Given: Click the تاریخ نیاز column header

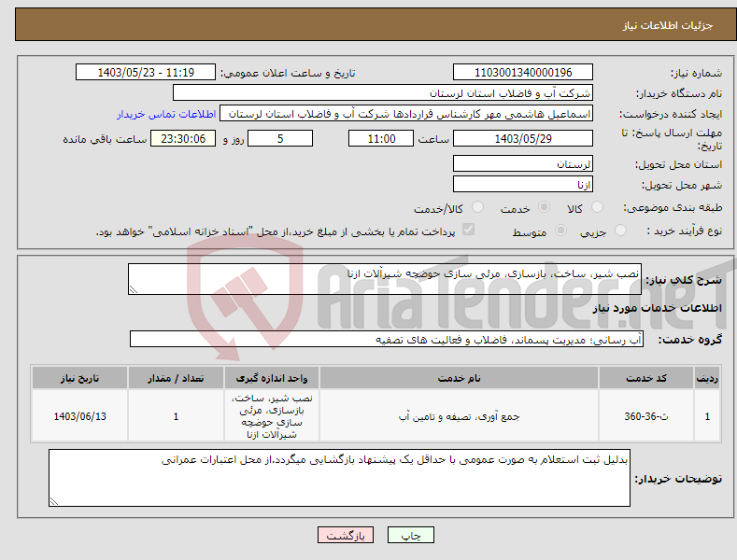Looking at the screenshot, I should point(79,378).
